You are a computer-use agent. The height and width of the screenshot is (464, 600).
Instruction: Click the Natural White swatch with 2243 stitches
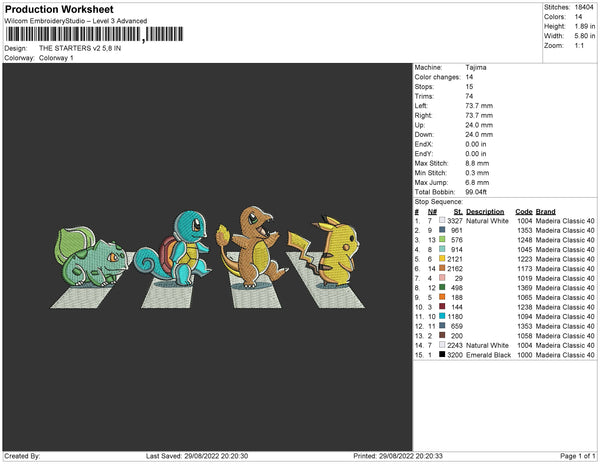pos(442,345)
